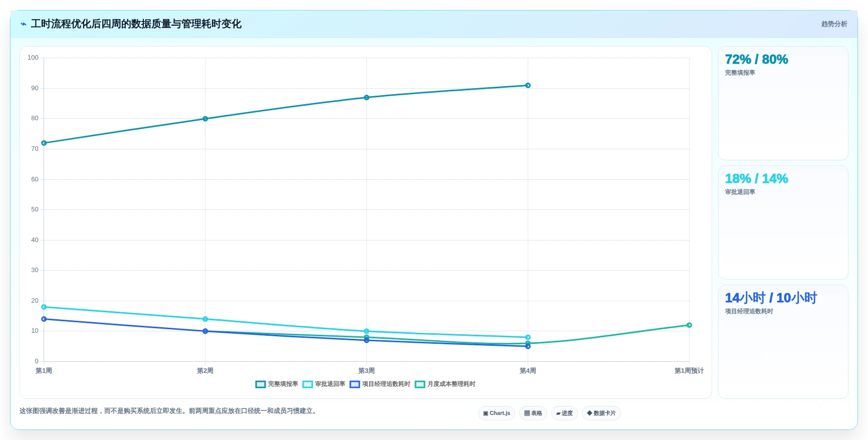Click the 项目经理追数耗时 point at 第4周
The image size is (868, 440).
(x=528, y=346)
